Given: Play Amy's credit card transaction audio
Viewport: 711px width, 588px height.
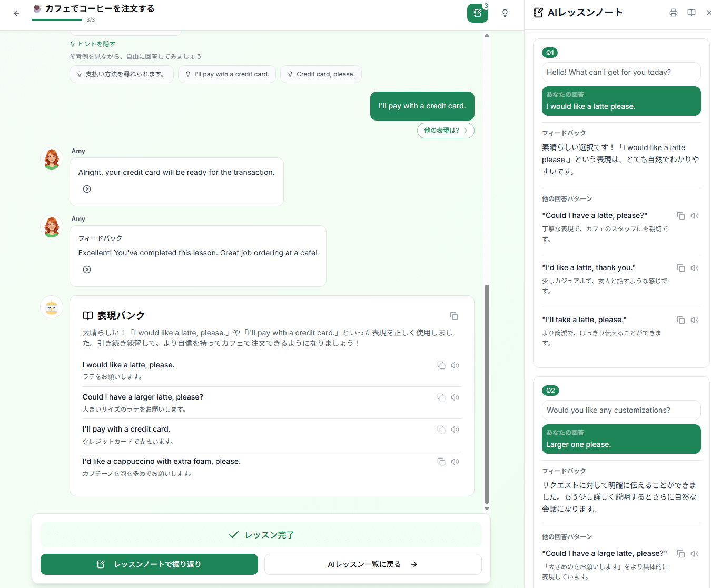Looking at the screenshot, I should coord(87,189).
